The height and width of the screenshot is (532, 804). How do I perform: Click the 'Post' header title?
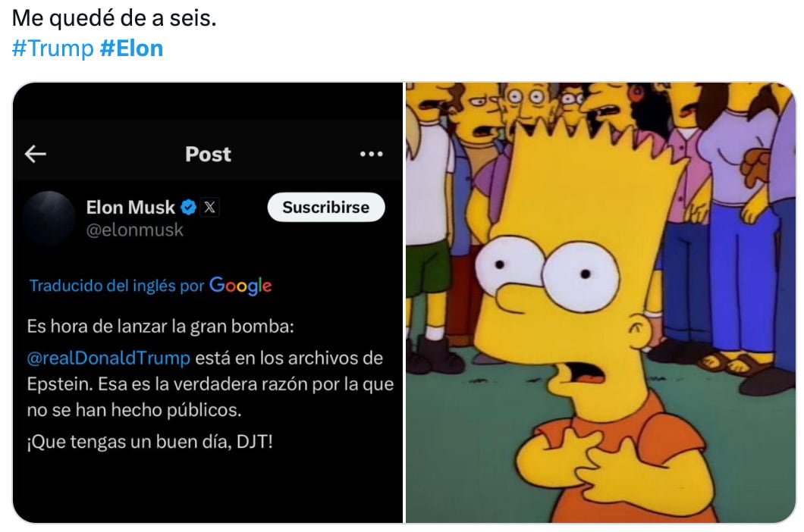[x=208, y=154]
